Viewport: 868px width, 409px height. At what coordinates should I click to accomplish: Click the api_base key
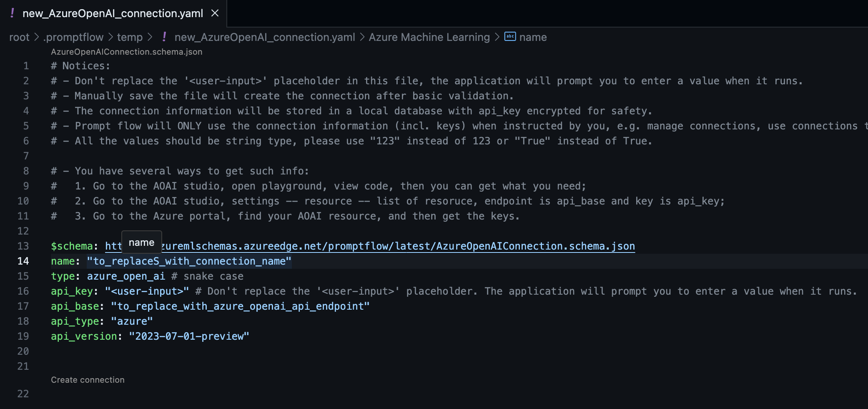point(75,306)
